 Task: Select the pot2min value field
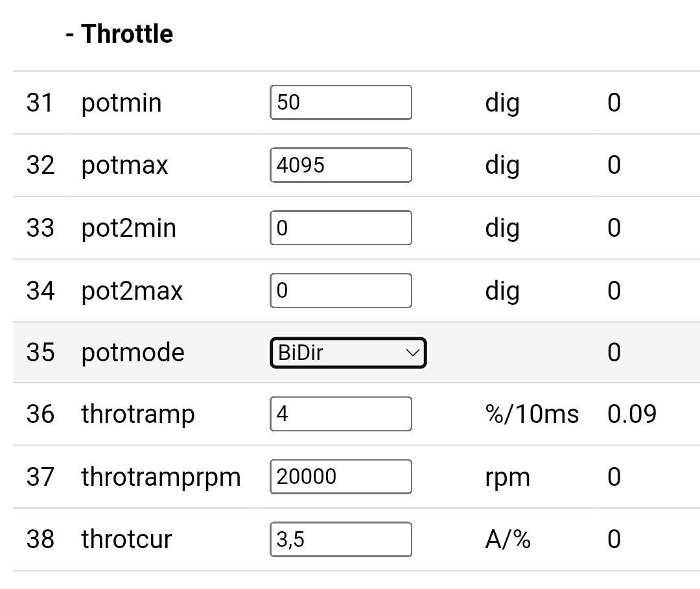pos(340,228)
